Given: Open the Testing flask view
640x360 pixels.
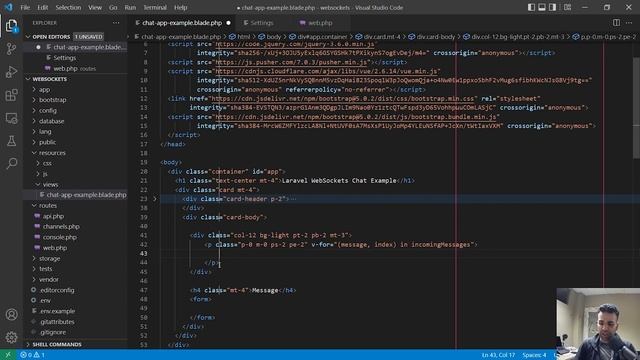Looking at the screenshot, I should point(11,141).
